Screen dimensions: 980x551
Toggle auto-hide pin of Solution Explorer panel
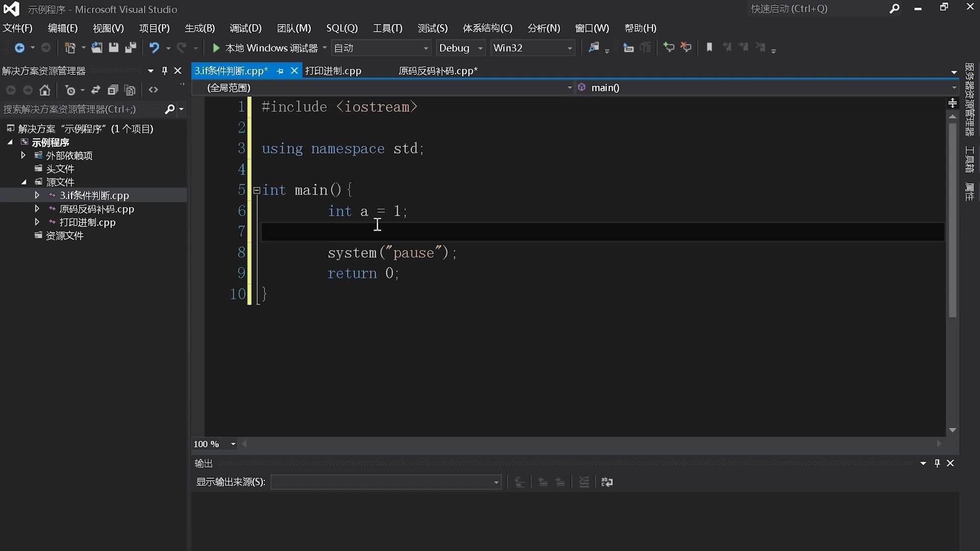click(164, 70)
